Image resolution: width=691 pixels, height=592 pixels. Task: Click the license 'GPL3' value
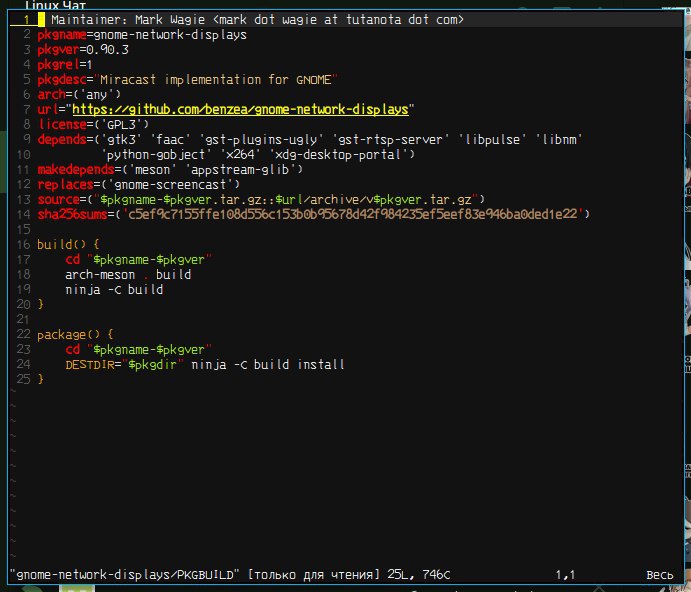coord(122,125)
